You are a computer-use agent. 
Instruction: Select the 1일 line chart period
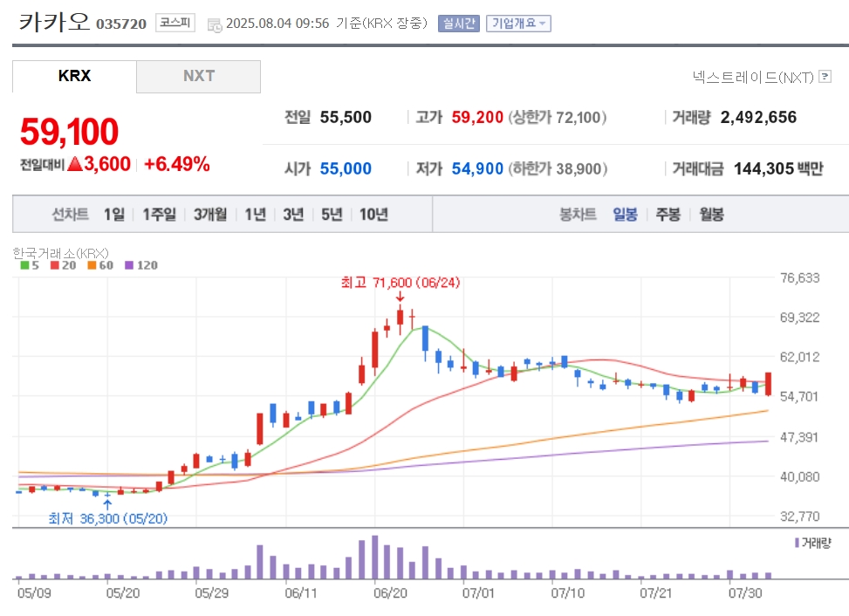(x=114, y=215)
